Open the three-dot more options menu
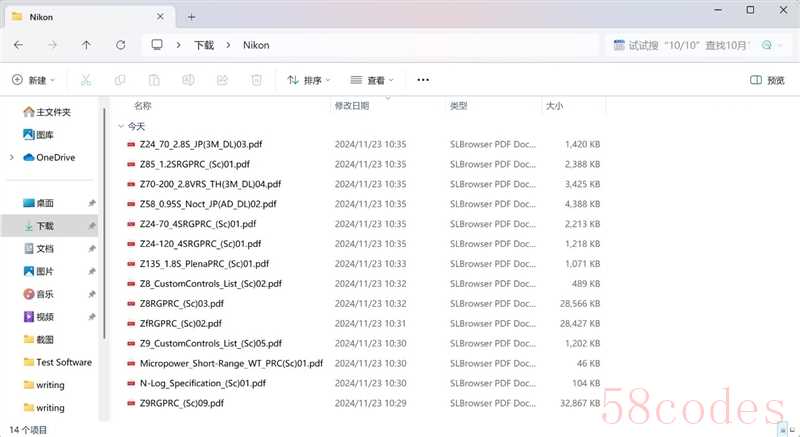 point(423,80)
